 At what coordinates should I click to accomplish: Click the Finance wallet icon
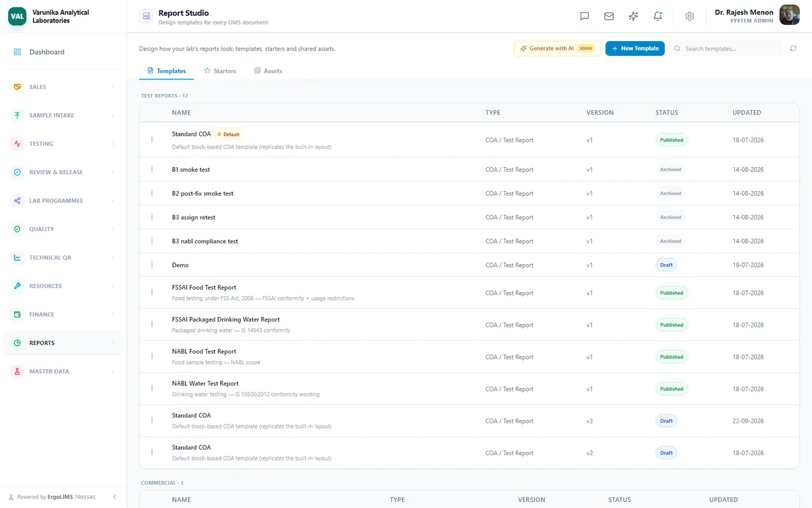coord(17,315)
